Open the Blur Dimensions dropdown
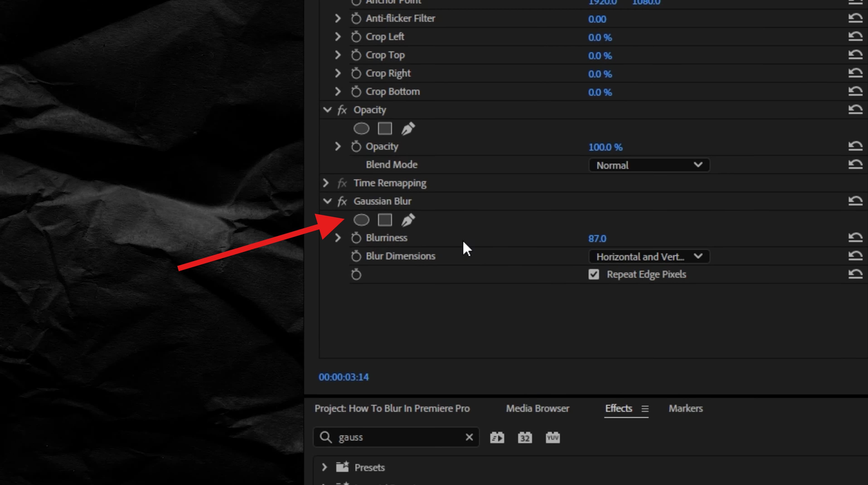This screenshot has width=868, height=485. 649,256
